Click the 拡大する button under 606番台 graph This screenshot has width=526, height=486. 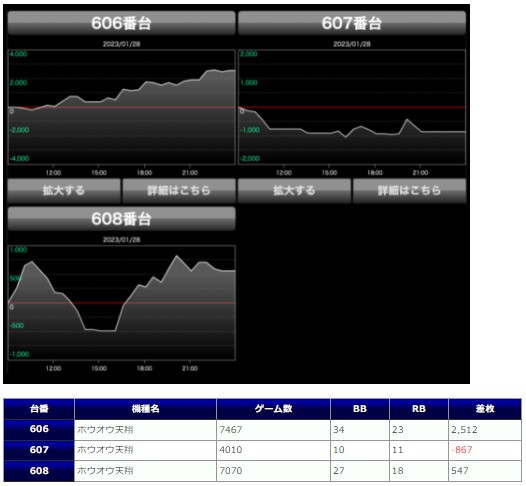click(64, 191)
